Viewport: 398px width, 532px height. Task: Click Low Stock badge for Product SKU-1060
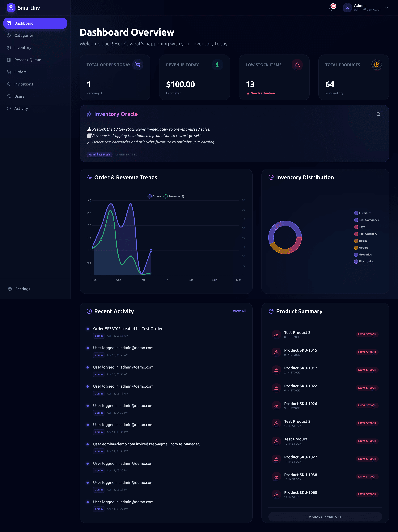point(367,495)
